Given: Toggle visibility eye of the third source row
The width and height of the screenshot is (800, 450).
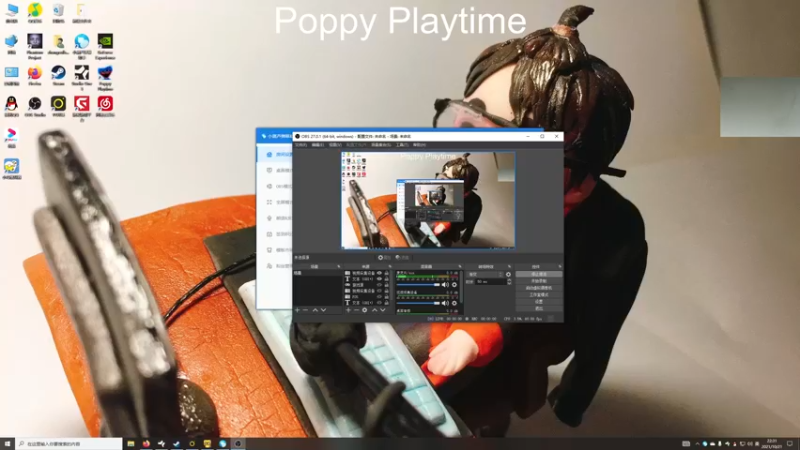Looking at the screenshot, I should click(379, 285).
